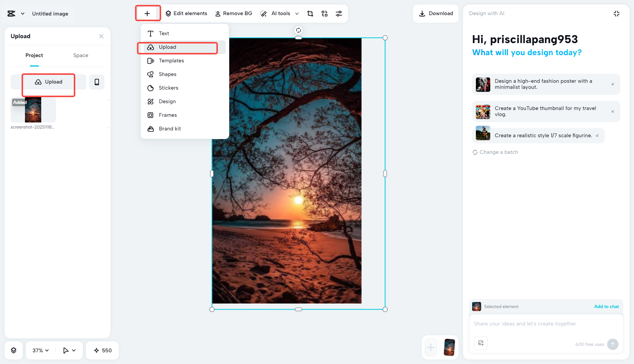The height and width of the screenshot is (364, 634).
Task: Switch to the Space tab
Action: click(80, 55)
